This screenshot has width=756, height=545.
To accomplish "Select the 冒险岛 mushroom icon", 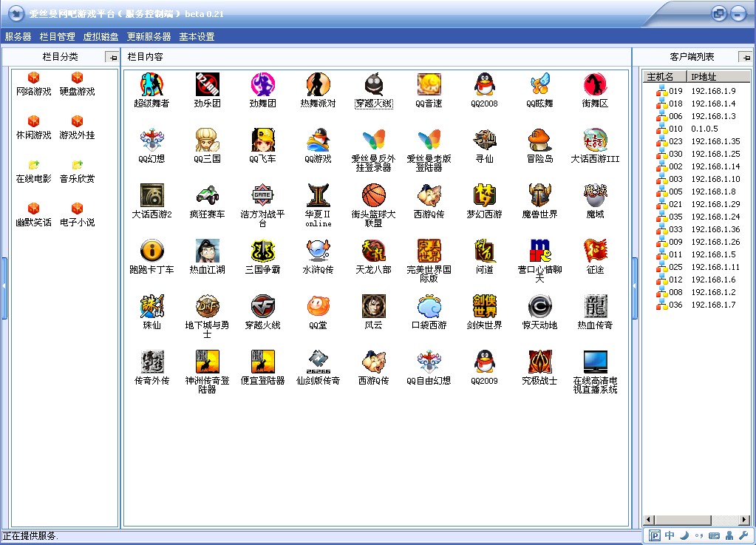I will (539, 141).
